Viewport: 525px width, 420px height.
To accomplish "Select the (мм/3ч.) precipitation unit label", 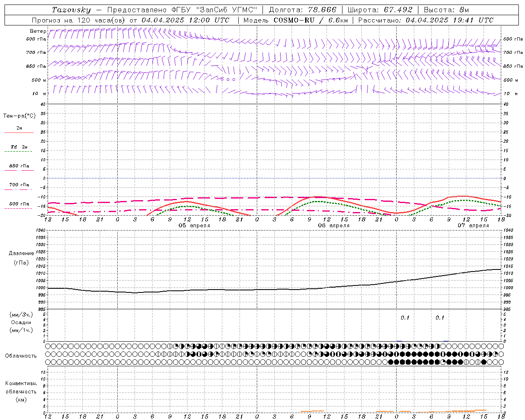I will click(x=21, y=315).
